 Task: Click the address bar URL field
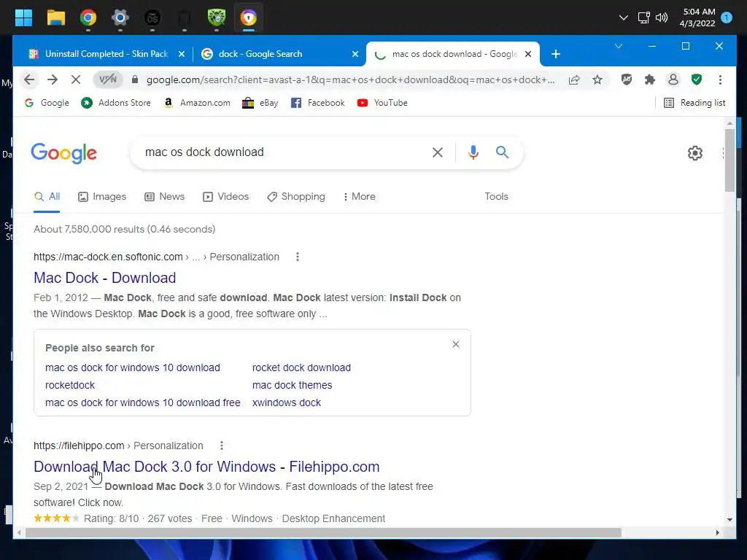click(350, 79)
